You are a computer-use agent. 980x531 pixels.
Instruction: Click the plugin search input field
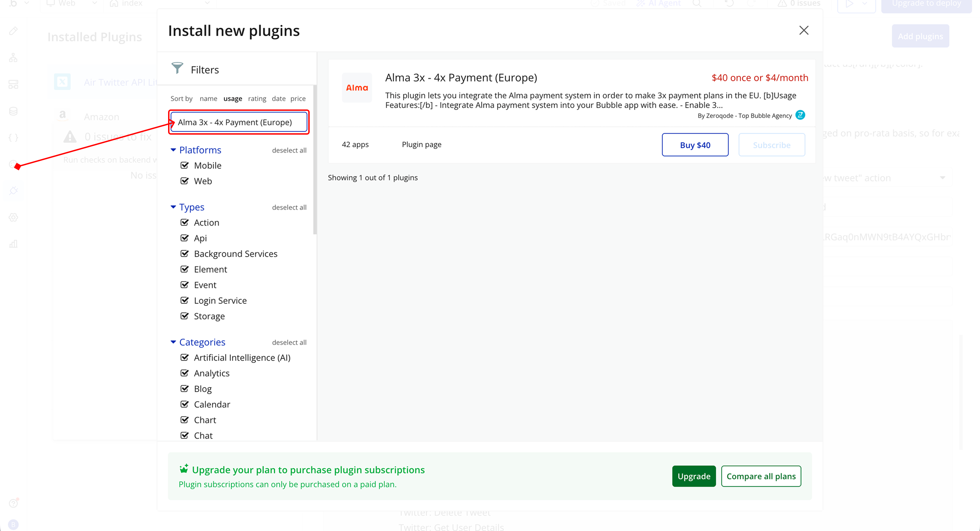click(239, 122)
